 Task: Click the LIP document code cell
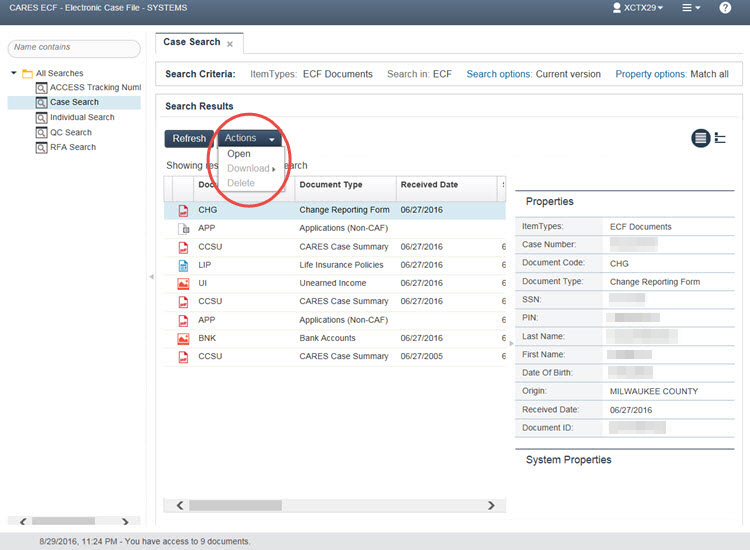point(205,265)
